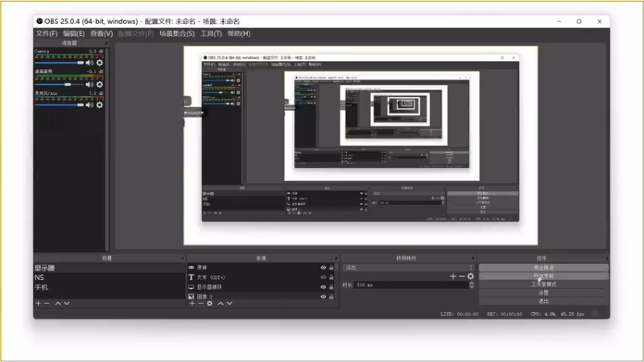
Task: Set the 桌面音频 volume slider
Action: coord(59,84)
